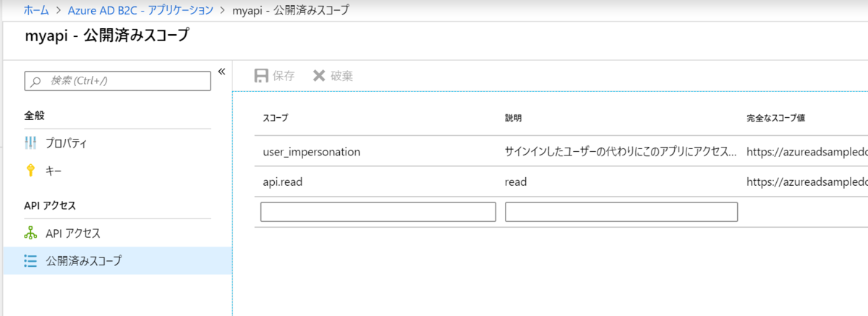Click the magnifier icon in search box
Viewport: 868px width, 316px height.
[36, 81]
